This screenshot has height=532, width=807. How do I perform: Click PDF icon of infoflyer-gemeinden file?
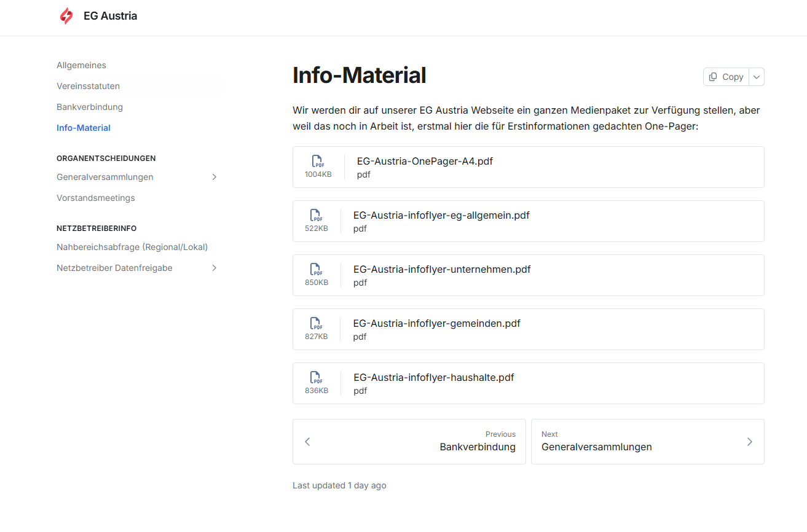click(x=316, y=324)
